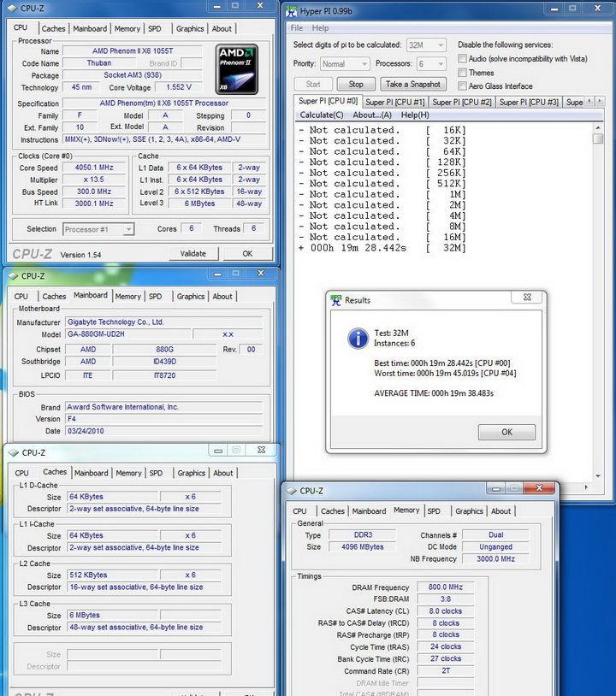
Task: Open Memory tab in Mainboard CPU-Z window
Action: pos(128,296)
